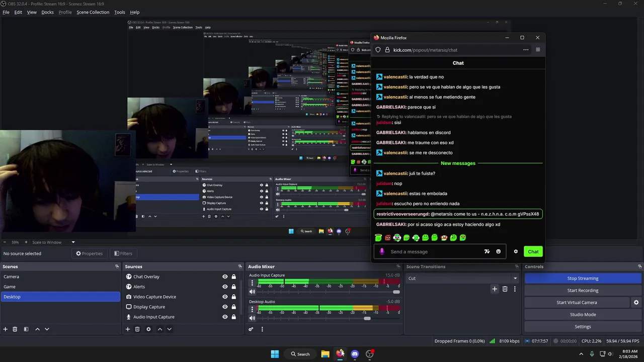This screenshot has height=362, width=644.
Task: Click the first green emote under chat
Action: coord(378,238)
